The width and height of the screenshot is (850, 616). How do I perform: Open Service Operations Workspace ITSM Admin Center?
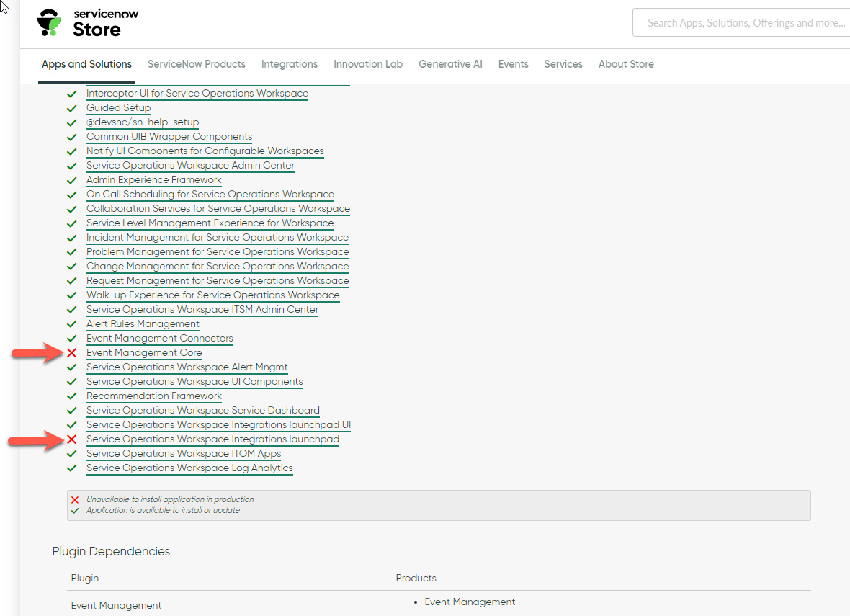202,310
